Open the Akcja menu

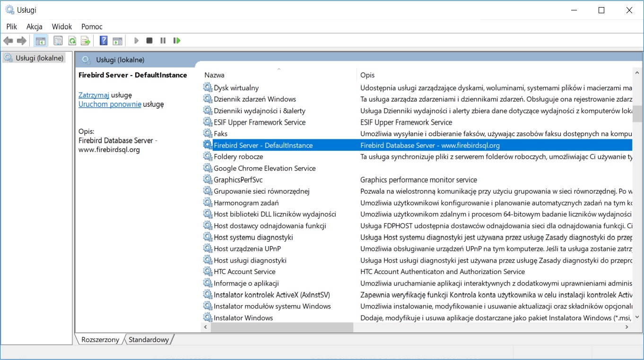(x=35, y=26)
